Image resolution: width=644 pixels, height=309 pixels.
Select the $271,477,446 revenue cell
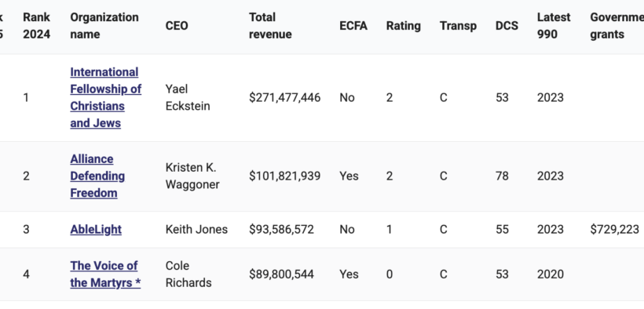(284, 98)
